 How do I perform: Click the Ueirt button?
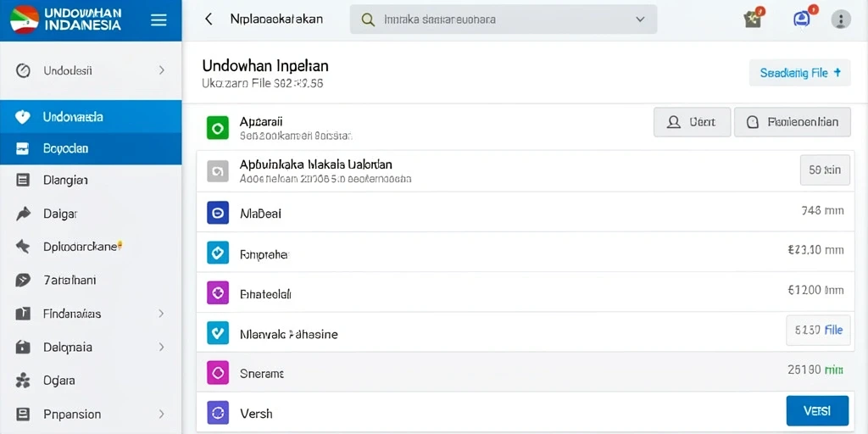[692, 122]
